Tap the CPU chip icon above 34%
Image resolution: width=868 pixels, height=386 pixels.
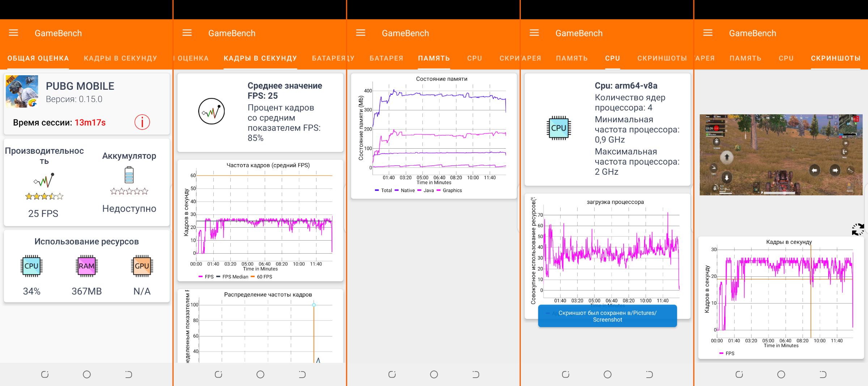pyautogui.click(x=31, y=266)
